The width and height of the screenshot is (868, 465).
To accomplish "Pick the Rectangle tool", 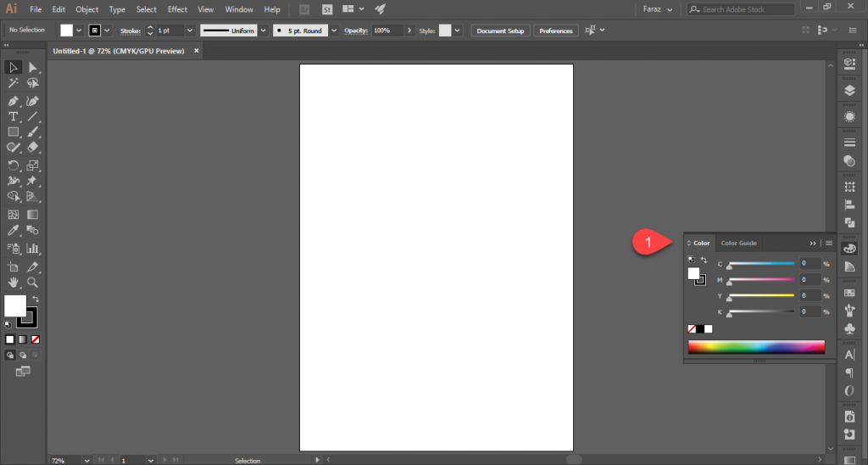I will [14, 132].
